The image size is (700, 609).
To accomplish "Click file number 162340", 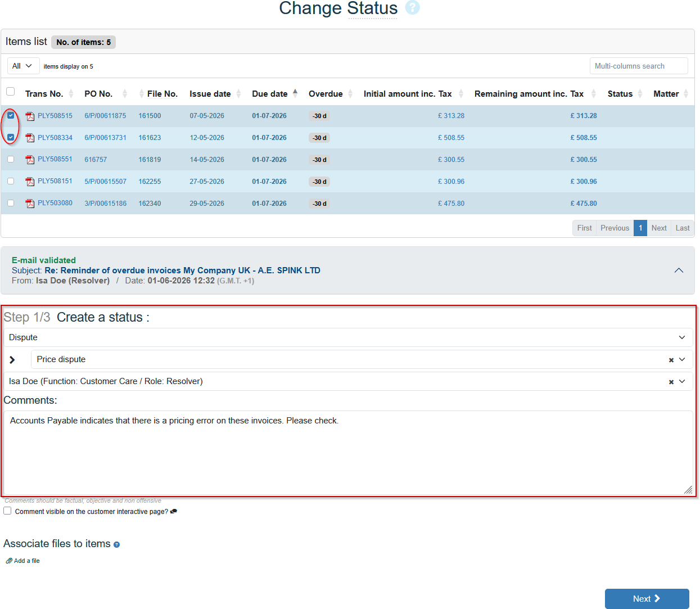I will coord(150,204).
